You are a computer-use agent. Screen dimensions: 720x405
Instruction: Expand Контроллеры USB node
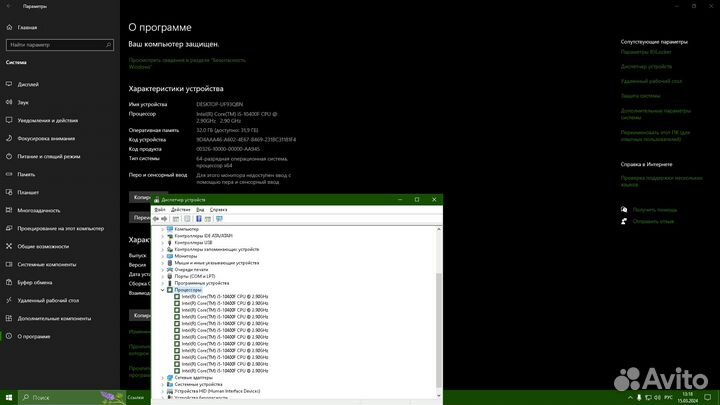coord(163,242)
